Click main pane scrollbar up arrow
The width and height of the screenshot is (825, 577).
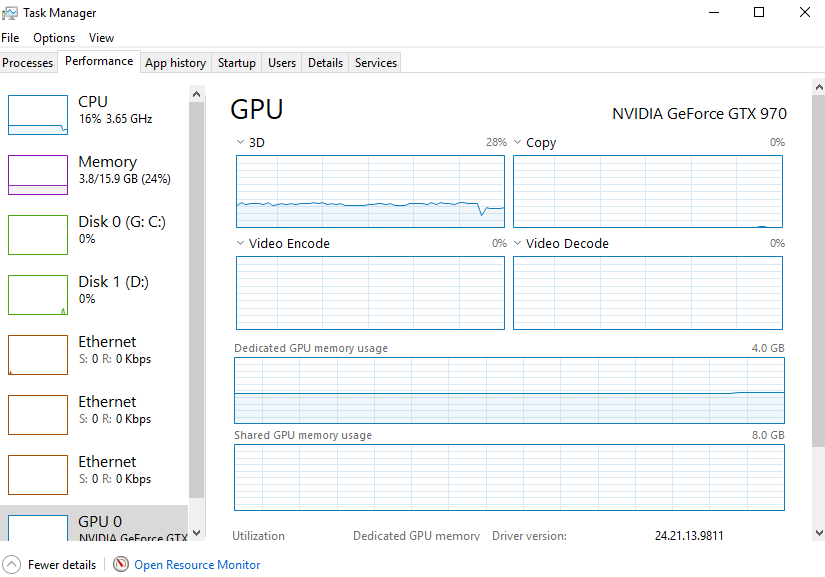[x=819, y=87]
